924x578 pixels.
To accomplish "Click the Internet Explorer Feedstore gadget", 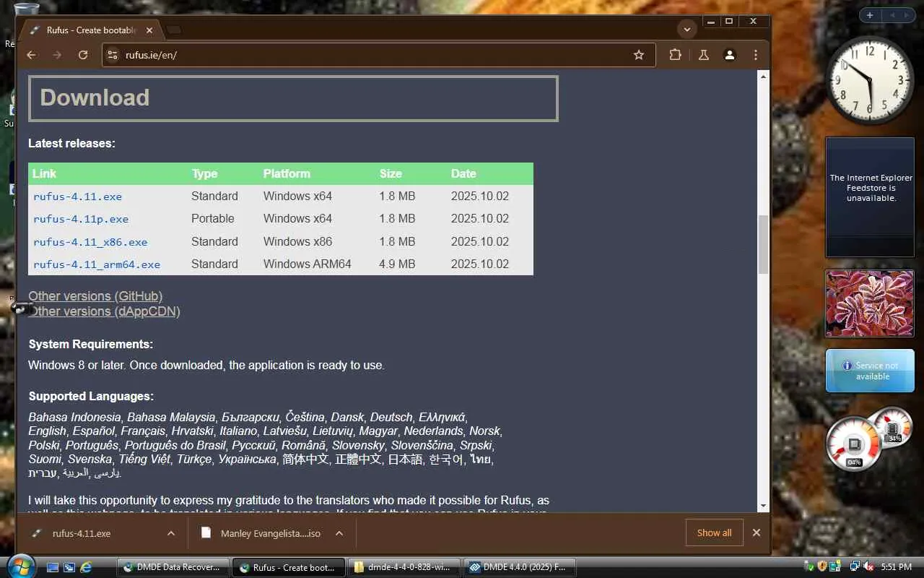I will [870, 197].
